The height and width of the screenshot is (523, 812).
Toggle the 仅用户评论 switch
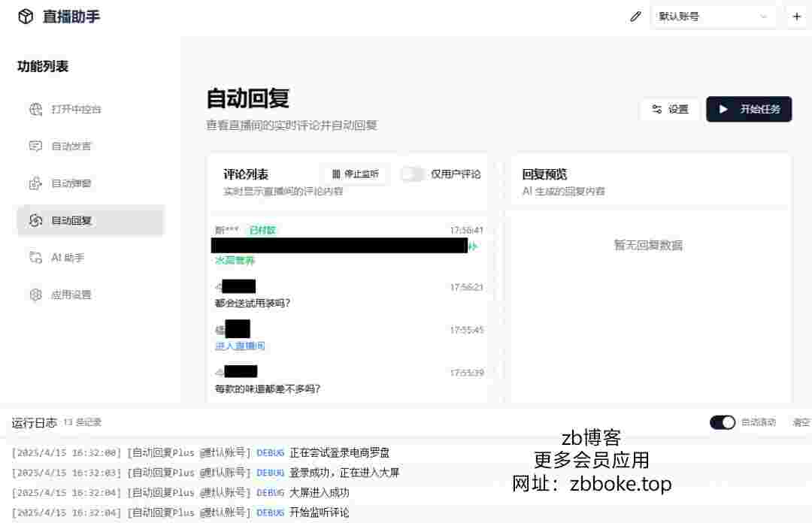click(413, 174)
